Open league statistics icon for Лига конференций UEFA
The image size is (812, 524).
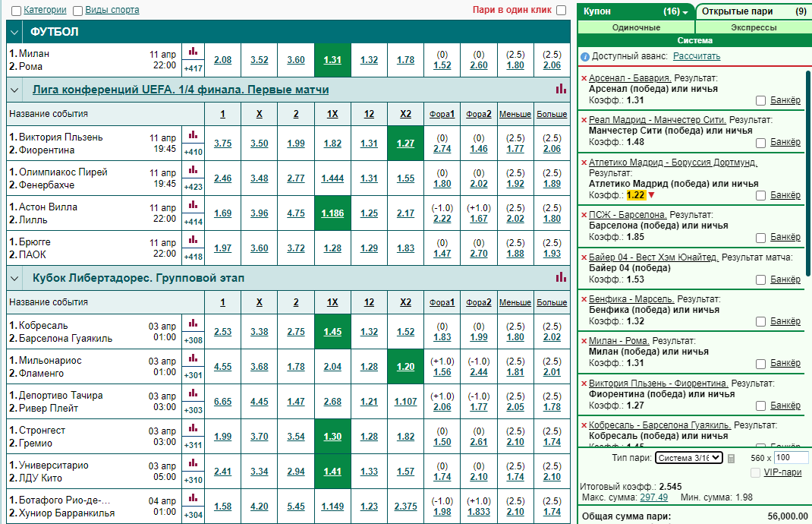[x=561, y=89]
